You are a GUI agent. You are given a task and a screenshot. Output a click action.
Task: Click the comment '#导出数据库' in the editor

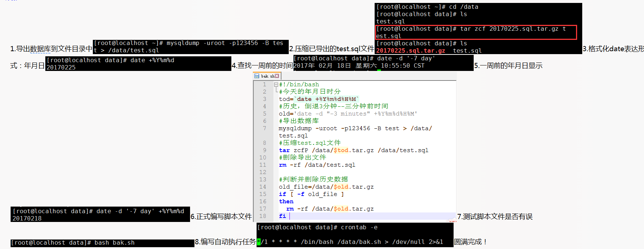[299, 121]
